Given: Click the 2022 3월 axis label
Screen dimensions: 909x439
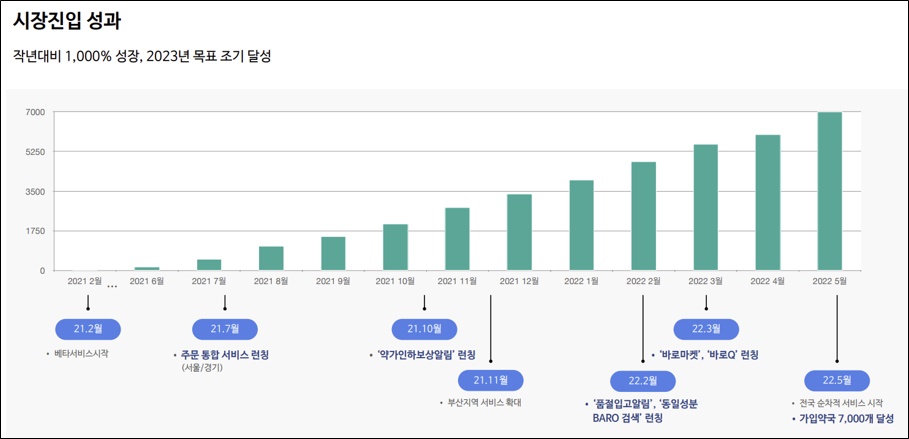Looking at the screenshot, I should 706,281.
